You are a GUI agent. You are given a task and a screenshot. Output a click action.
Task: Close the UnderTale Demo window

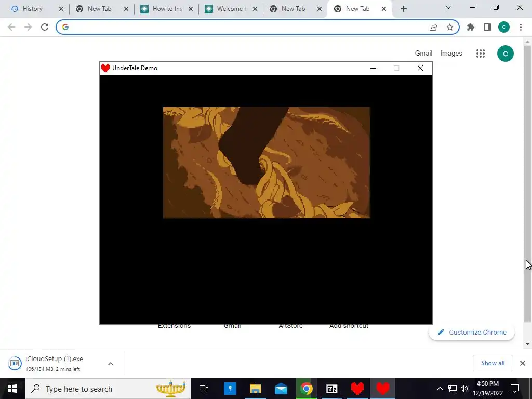[x=420, y=68]
